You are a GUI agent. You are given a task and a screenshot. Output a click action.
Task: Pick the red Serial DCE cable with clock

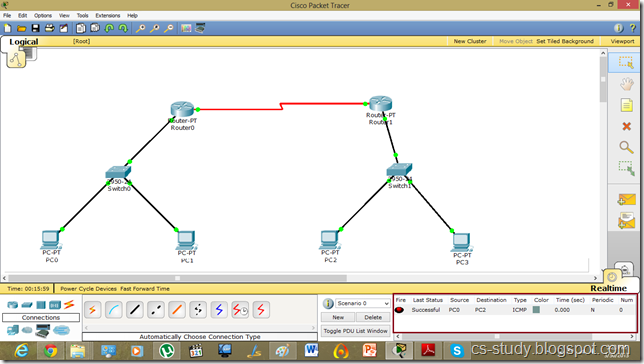[240, 310]
